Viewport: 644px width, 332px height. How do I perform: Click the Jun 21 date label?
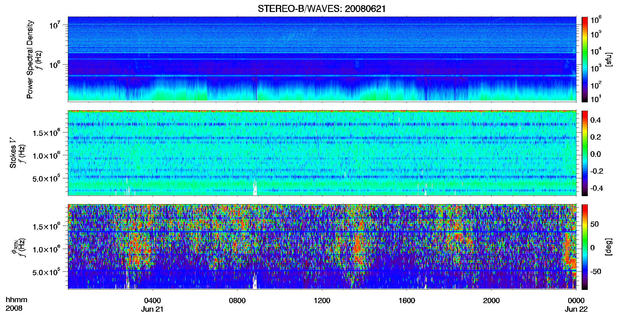coord(152,309)
